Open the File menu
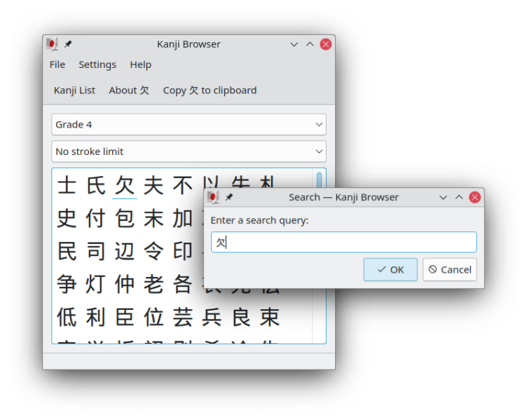 (x=57, y=65)
